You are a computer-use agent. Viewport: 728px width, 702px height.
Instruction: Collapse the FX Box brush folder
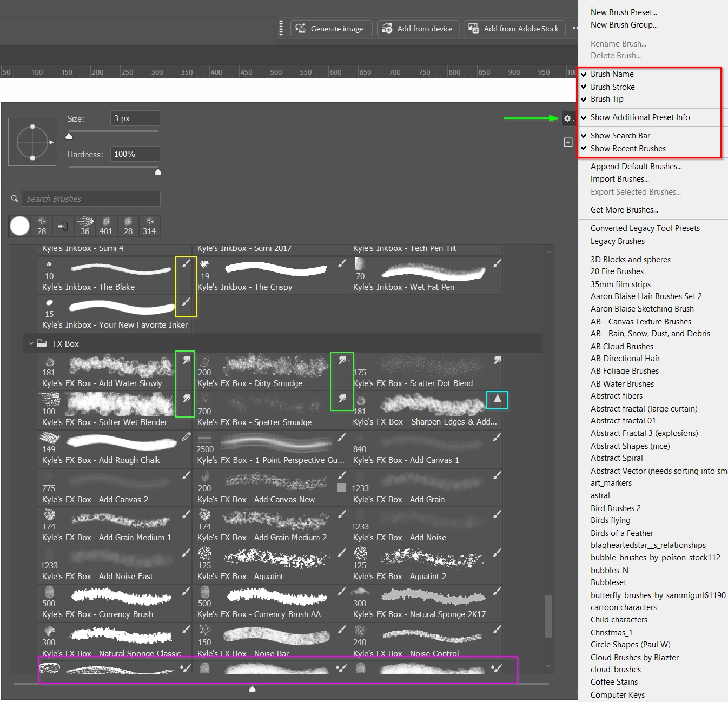31,343
